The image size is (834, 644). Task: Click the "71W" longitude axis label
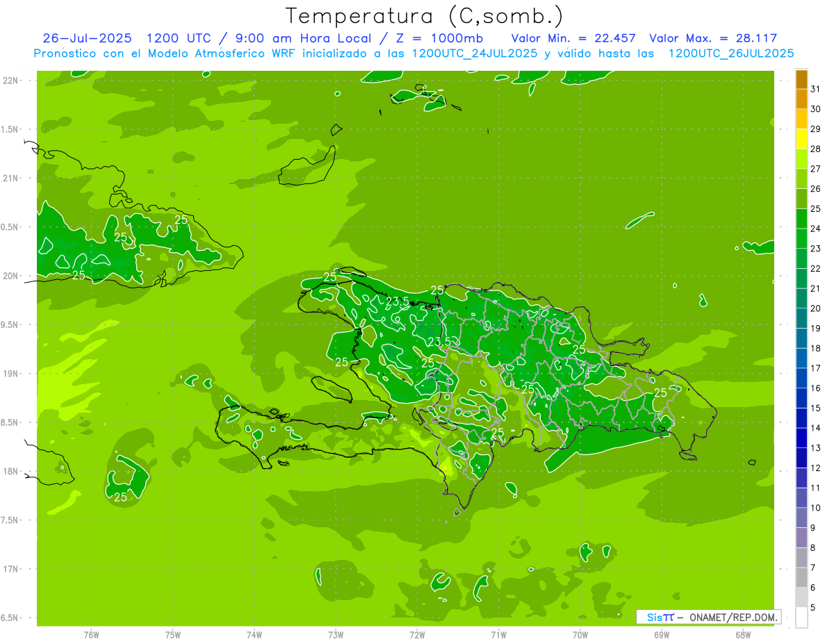(498, 634)
